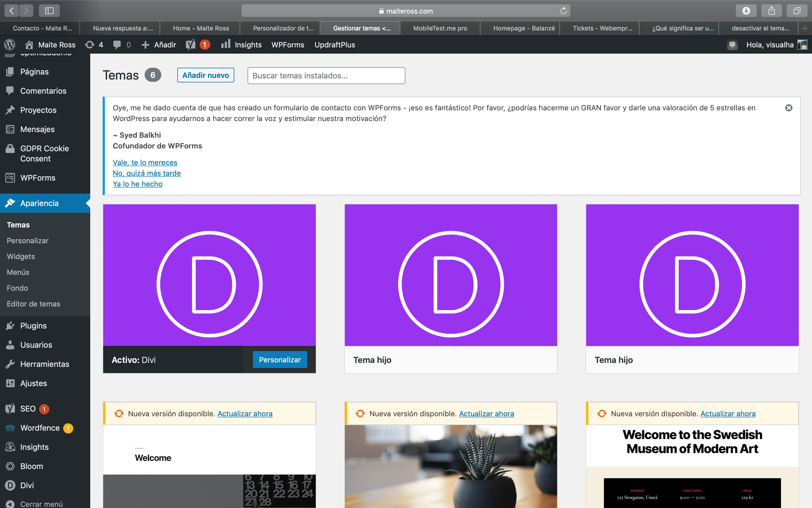The width and height of the screenshot is (812, 508).
Task: Click the No, quizá más tarde link
Action: coord(147,173)
